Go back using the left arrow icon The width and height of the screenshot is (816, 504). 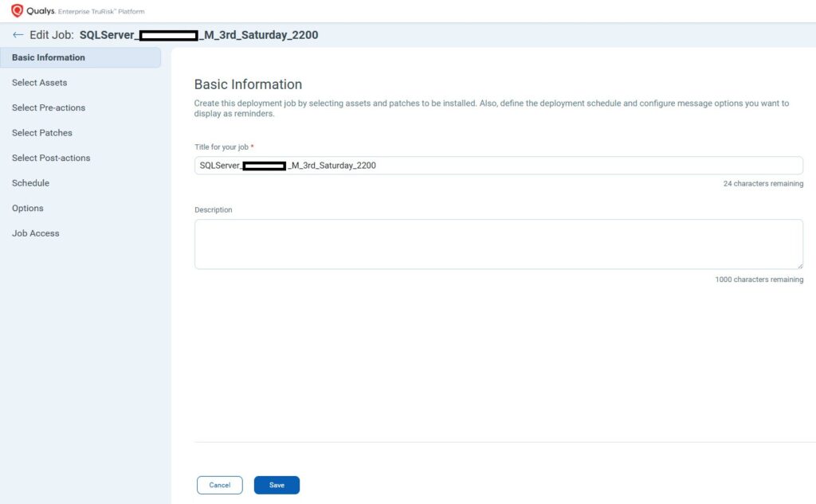click(18, 35)
